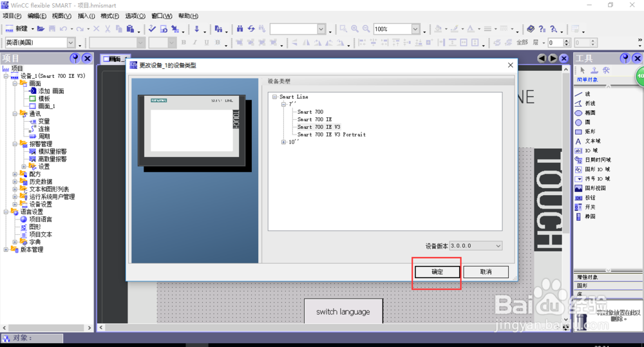Viewport: 644px width, 347px height.
Task: Open the 100% zoom level dropdown
Action: click(415, 29)
